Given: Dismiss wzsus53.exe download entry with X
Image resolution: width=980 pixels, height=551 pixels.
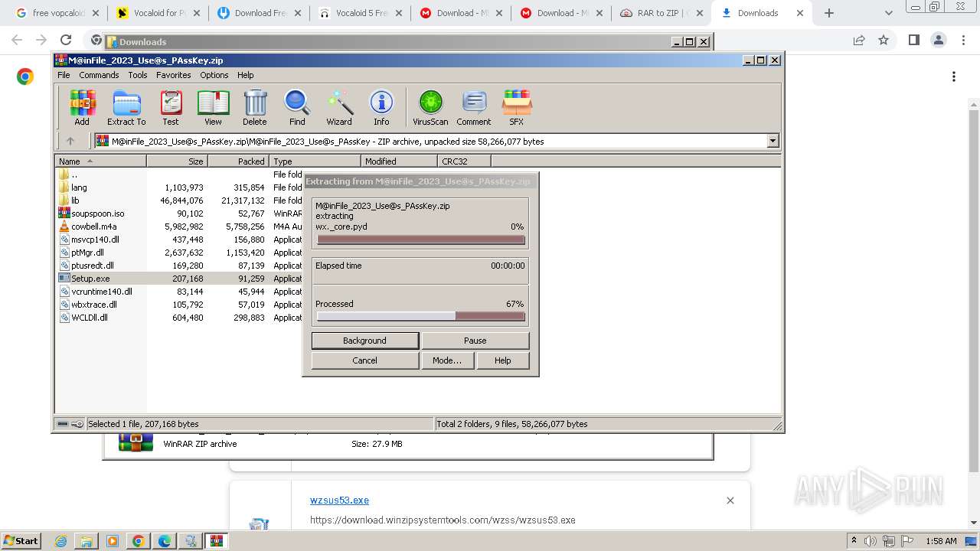Looking at the screenshot, I should (x=730, y=500).
